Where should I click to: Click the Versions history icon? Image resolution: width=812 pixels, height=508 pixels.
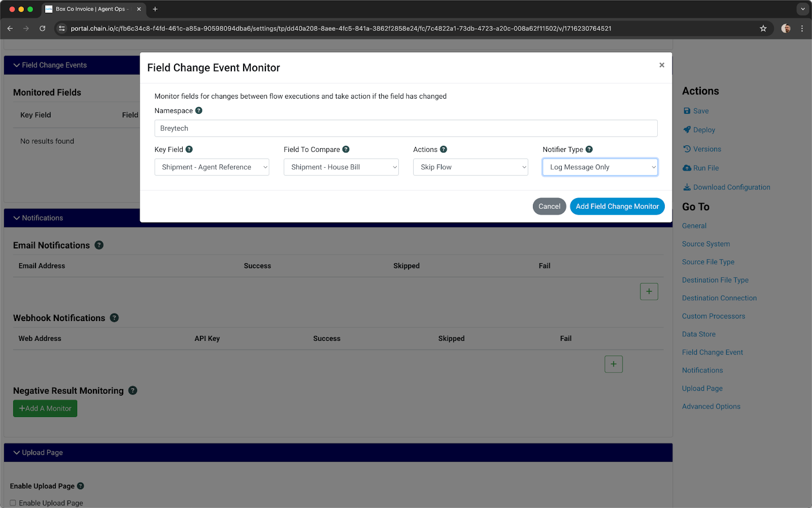tap(687, 149)
